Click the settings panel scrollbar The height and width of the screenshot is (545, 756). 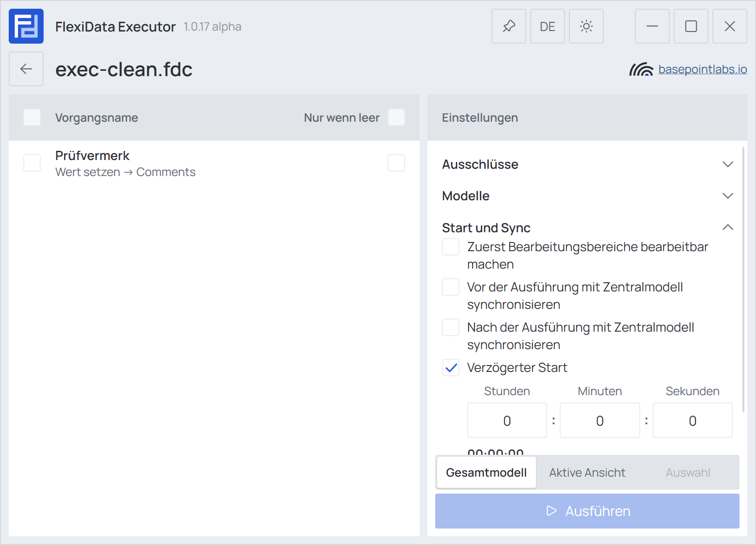coord(743,279)
